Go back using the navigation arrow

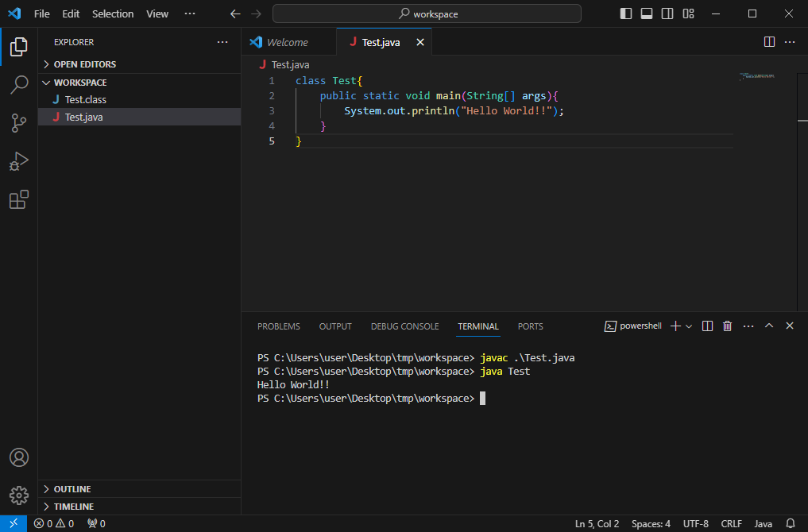[x=235, y=14]
